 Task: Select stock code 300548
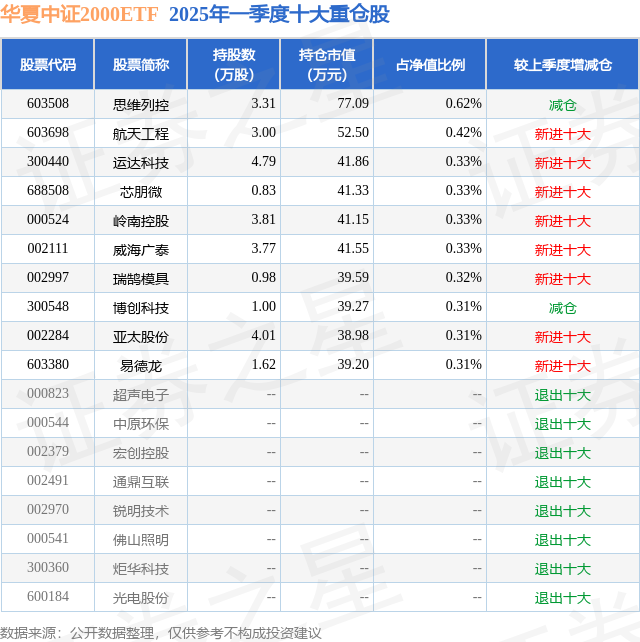48,307
